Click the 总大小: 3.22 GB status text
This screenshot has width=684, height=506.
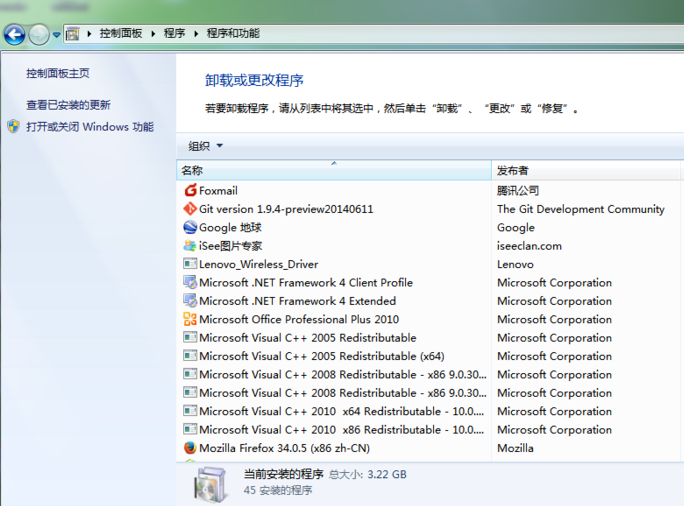click(x=368, y=475)
